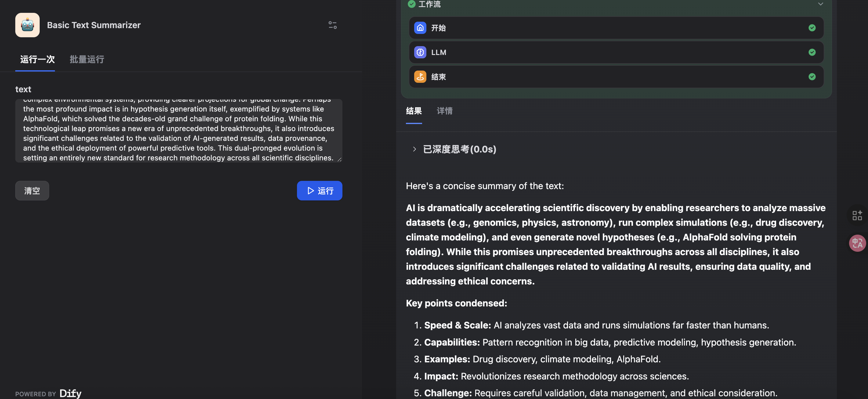This screenshot has width=868, height=399.
Task: Switch to the 批量运行 tab
Action: (x=87, y=59)
